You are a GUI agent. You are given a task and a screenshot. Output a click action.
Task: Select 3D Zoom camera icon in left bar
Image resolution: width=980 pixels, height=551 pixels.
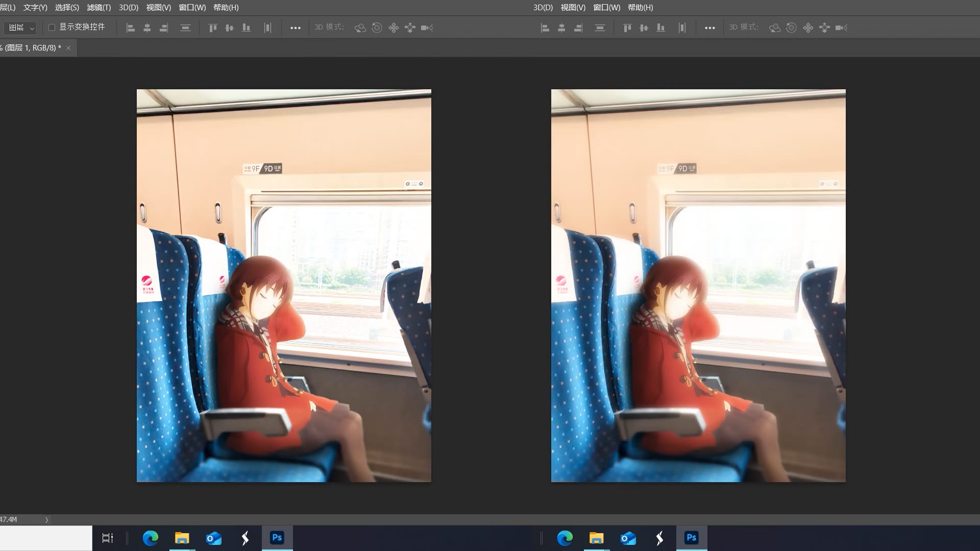point(427,28)
